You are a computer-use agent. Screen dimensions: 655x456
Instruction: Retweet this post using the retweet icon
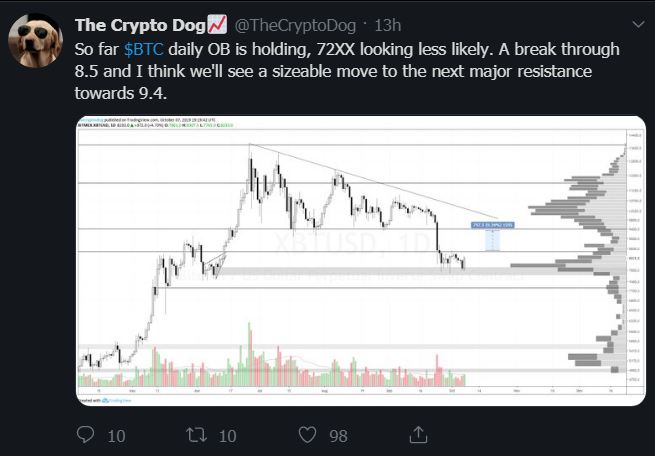point(194,435)
